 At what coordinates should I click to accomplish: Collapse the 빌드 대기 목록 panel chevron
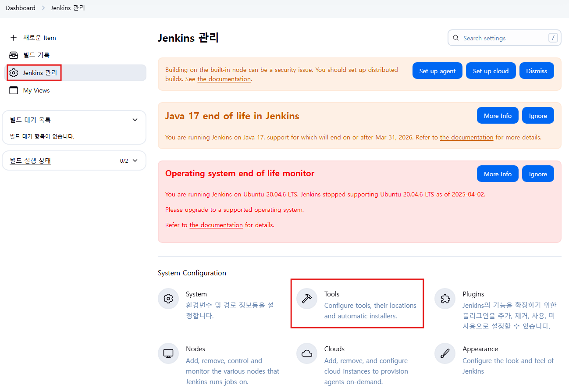(135, 120)
